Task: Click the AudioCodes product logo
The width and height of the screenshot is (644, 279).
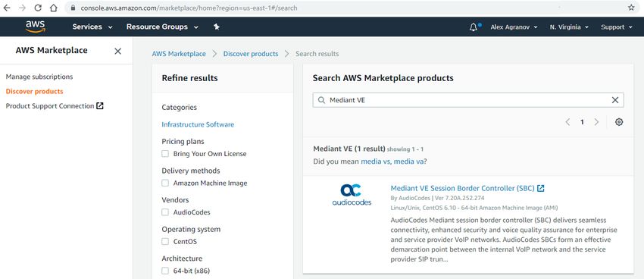Action: click(x=352, y=195)
